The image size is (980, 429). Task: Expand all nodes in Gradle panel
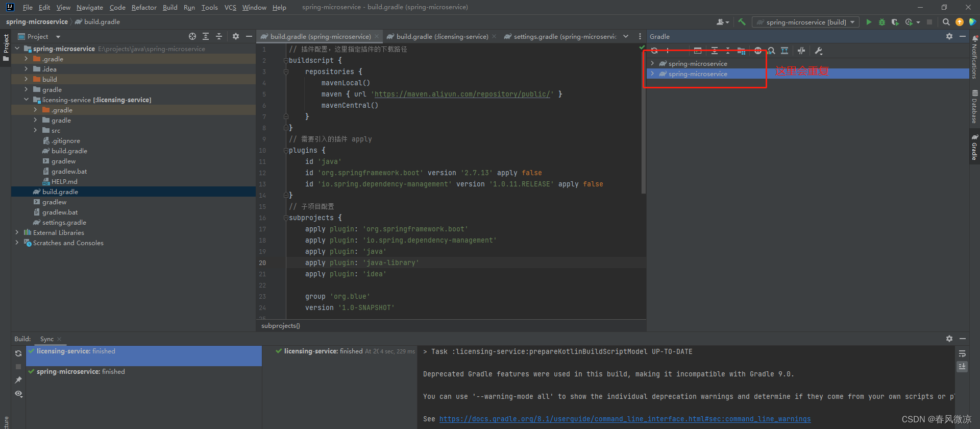click(715, 51)
